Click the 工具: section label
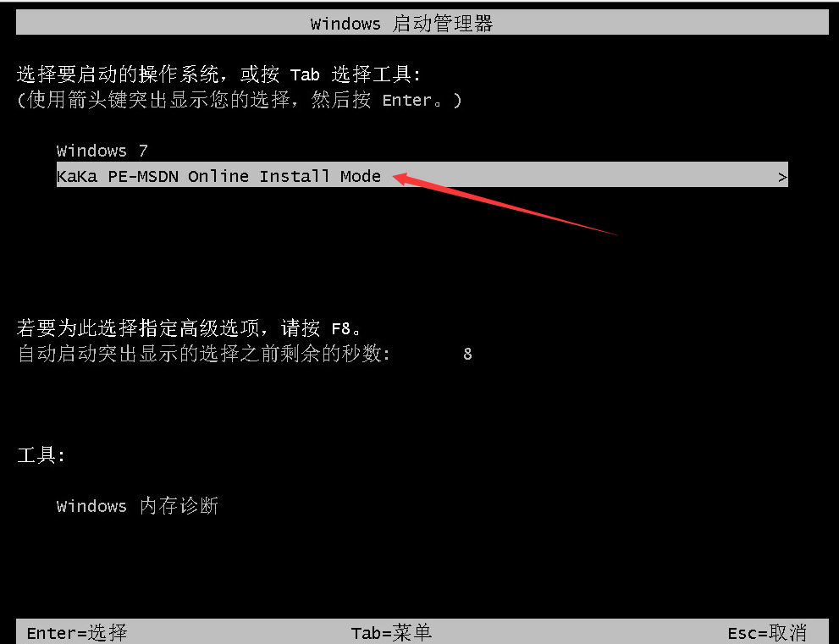This screenshot has height=644, width=839. click(41, 455)
